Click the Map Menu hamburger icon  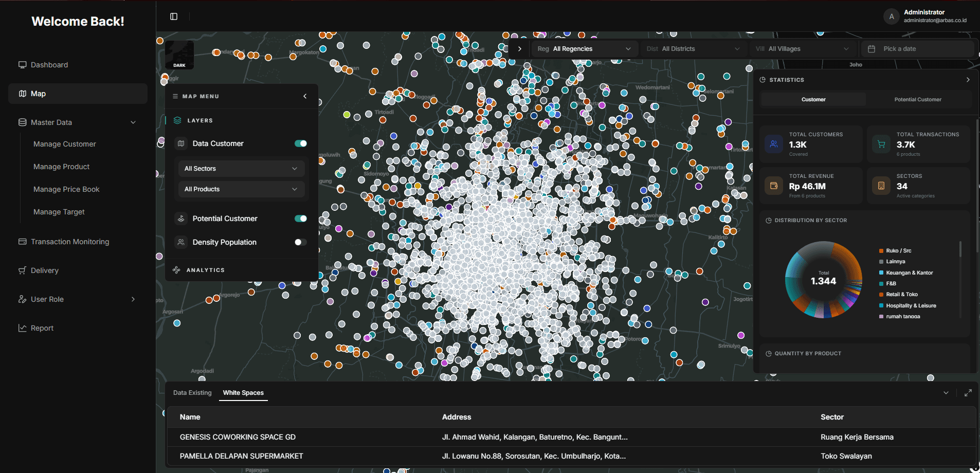[x=175, y=96]
